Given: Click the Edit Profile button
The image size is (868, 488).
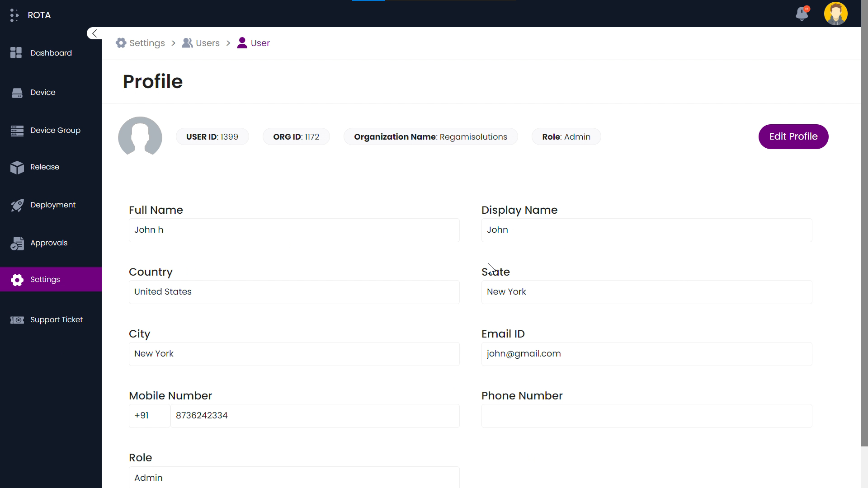Looking at the screenshot, I should pos(793,136).
